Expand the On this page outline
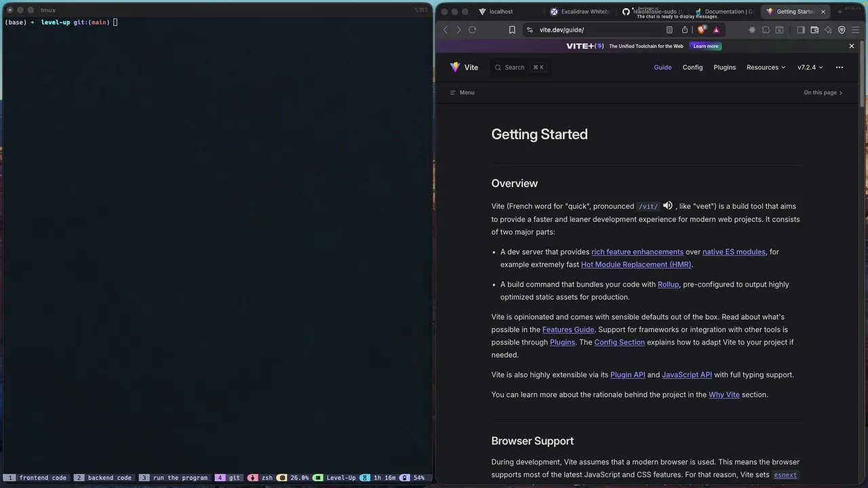This screenshot has width=868, height=488. point(823,93)
